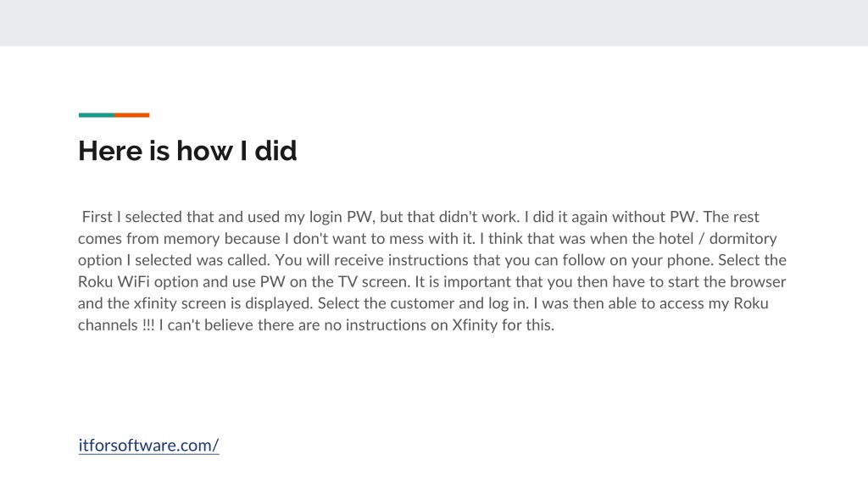
Task: Click 'comes from memory' text
Action: 149,238
